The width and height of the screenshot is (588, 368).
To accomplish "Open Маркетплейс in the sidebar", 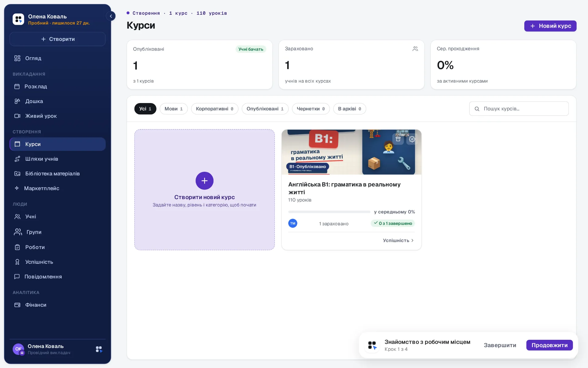I will 58,188.
